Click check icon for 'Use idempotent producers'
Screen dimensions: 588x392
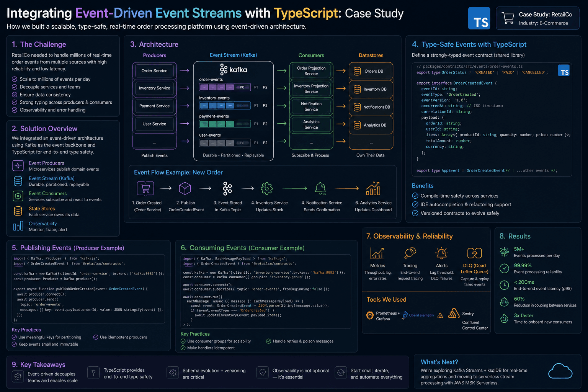(x=96, y=337)
